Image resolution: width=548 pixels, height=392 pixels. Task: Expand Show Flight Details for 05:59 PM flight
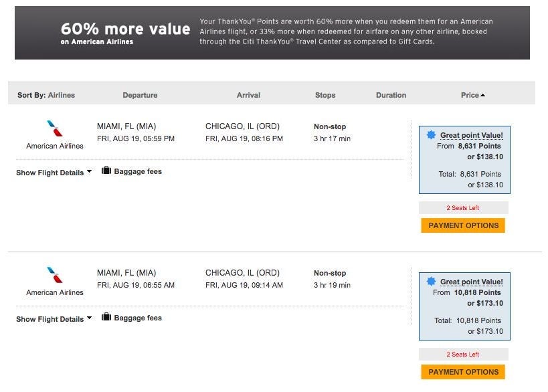[54, 173]
